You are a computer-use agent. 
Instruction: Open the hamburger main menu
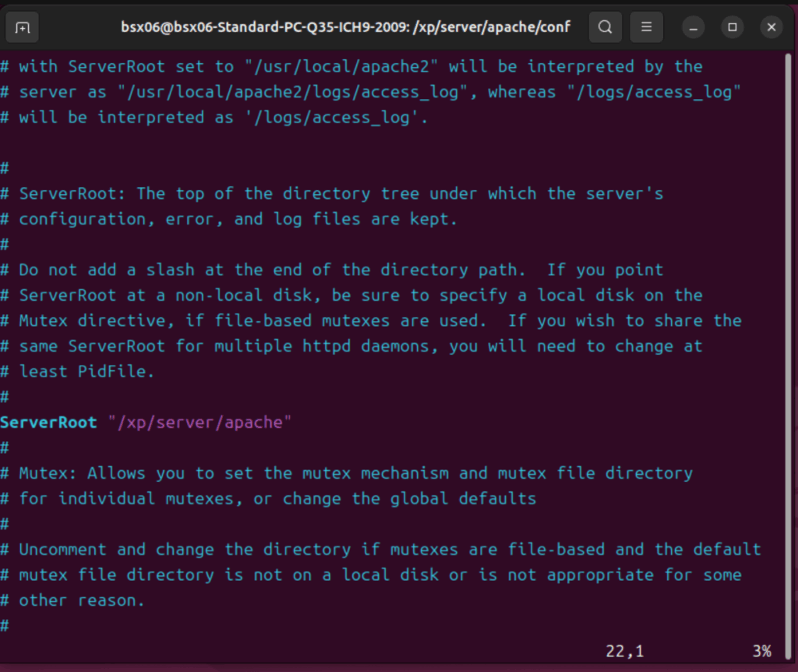tap(646, 27)
